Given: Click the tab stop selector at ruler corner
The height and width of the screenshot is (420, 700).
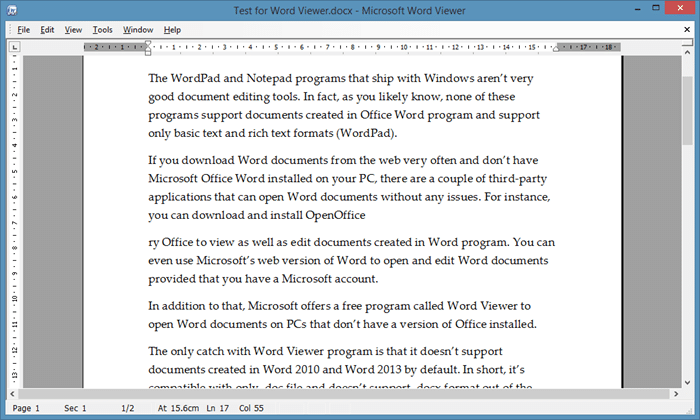Looking at the screenshot, I should pos(15,47).
